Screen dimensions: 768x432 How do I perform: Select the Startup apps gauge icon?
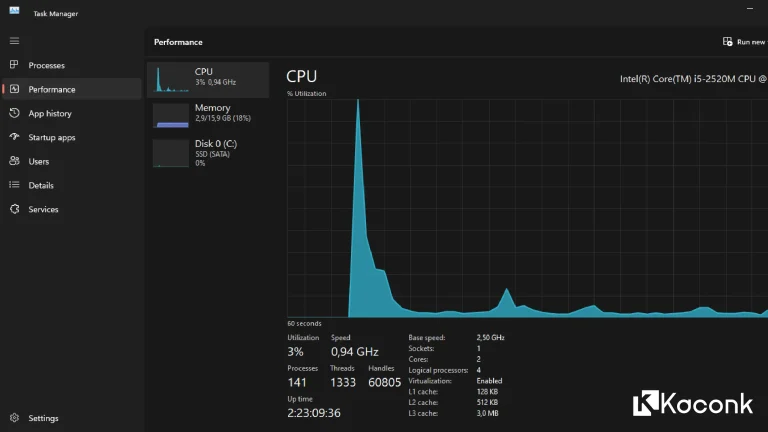point(14,137)
